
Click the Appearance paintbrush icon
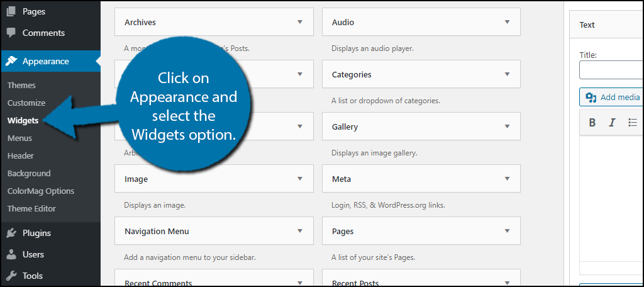tap(11, 61)
